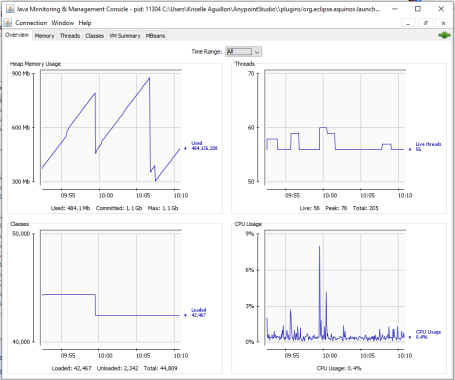Image resolution: width=455 pixels, height=380 pixels.
Task: Click the 'Total: 205' threads text
Action: (x=366, y=208)
